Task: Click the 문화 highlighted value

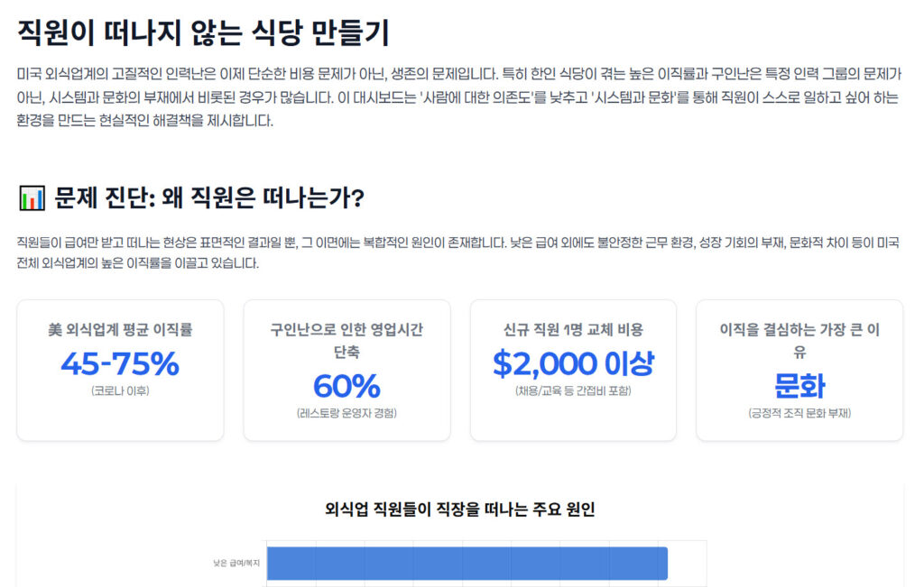Action: click(x=799, y=386)
